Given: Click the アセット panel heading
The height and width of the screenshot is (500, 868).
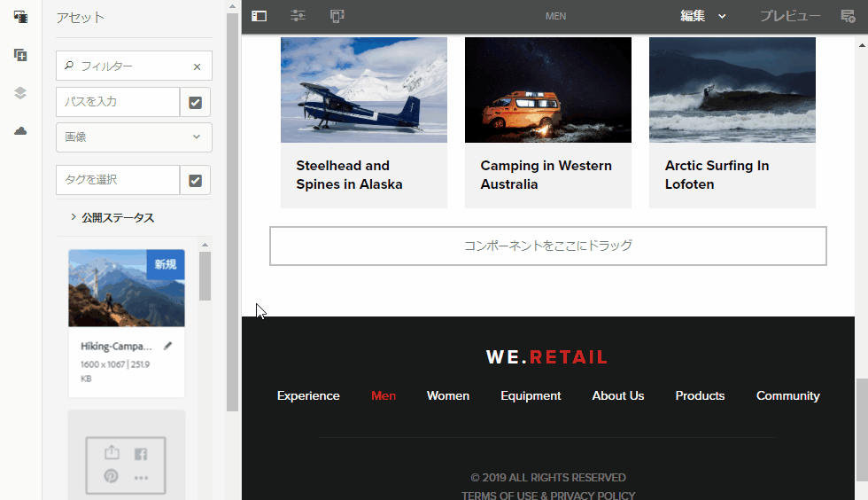Looking at the screenshot, I should point(81,17).
